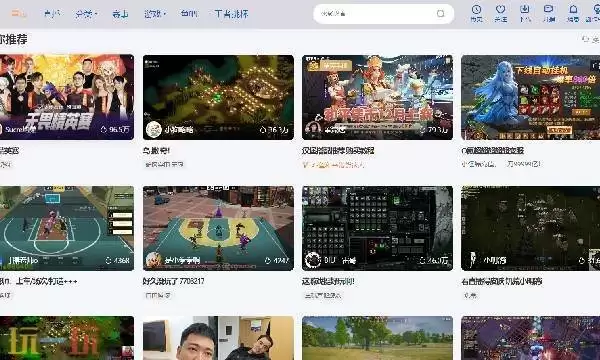600x360 pixels.
Task: Open the bottom-row thumbnail showing green trees
Action: (377, 338)
